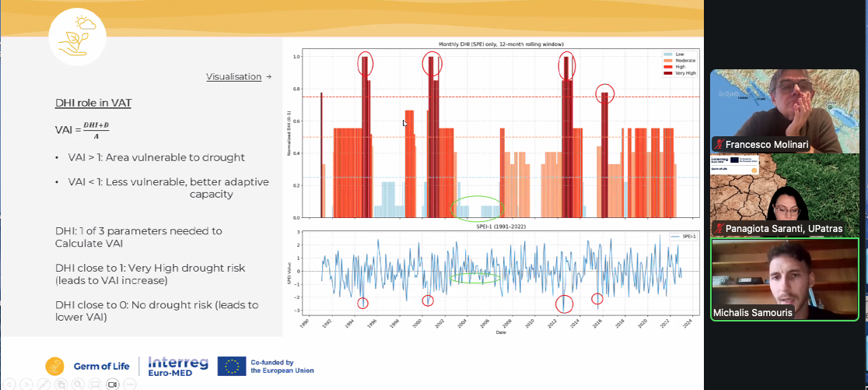The image size is (868, 390).
Task: Toggle the camera in the slideshow toolbar
Action: [112, 384]
